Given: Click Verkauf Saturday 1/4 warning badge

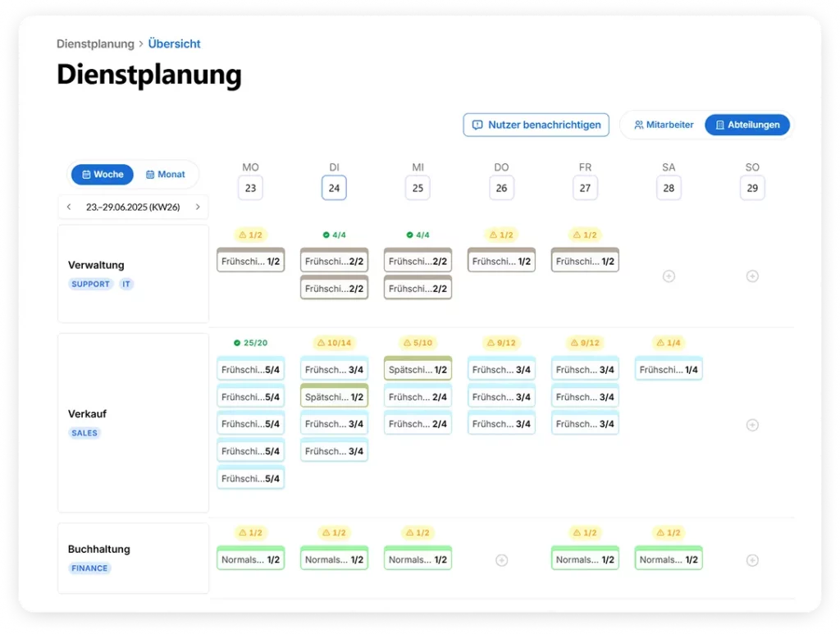Looking at the screenshot, I should pyautogui.click(x=669, y=343).
